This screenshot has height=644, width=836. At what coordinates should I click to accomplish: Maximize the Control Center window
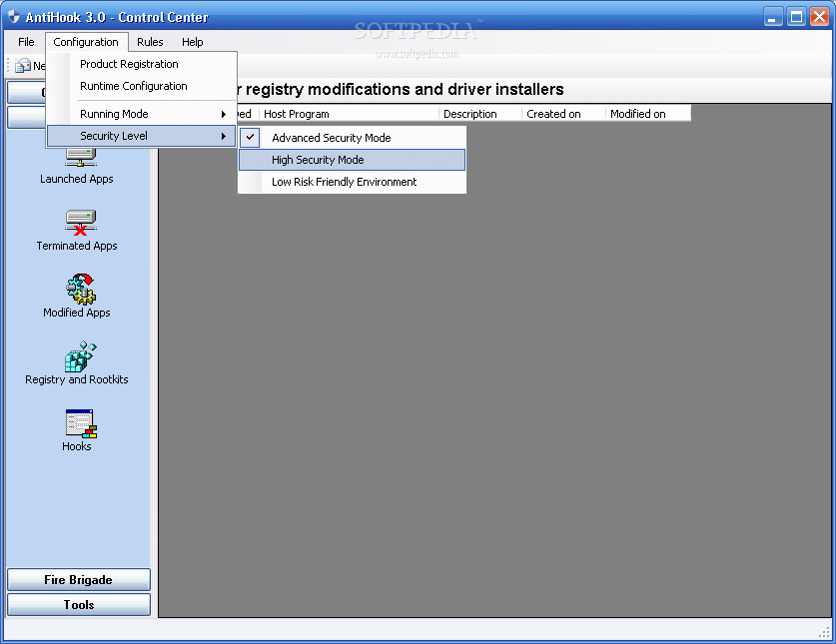(x=796, y=17)
